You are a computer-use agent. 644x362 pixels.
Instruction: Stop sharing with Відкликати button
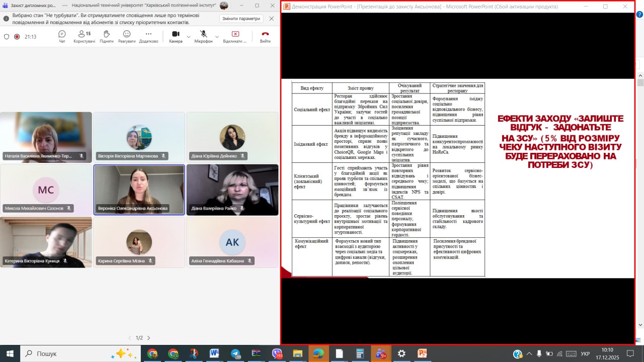[x=235, y=36]
